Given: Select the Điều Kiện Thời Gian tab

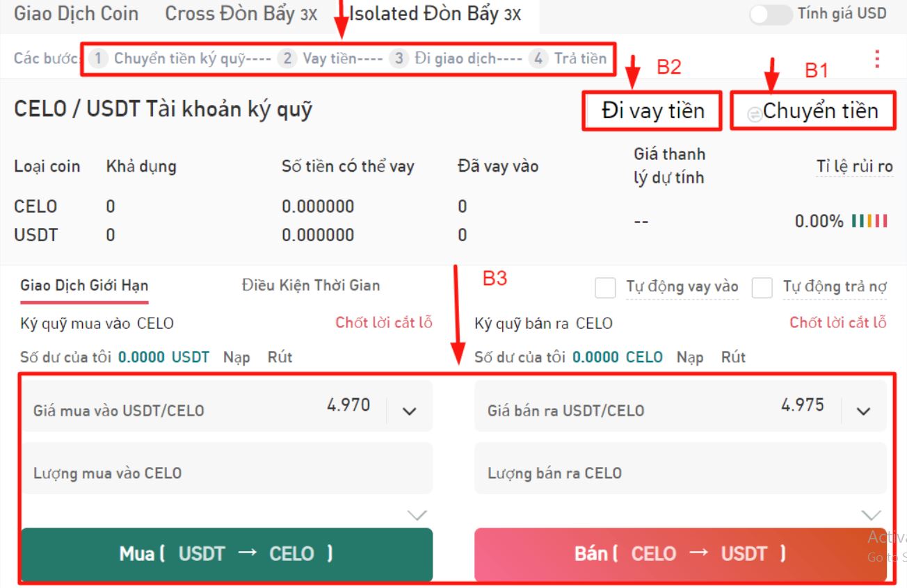Looking at the screenshot, I should pos(311,285).
